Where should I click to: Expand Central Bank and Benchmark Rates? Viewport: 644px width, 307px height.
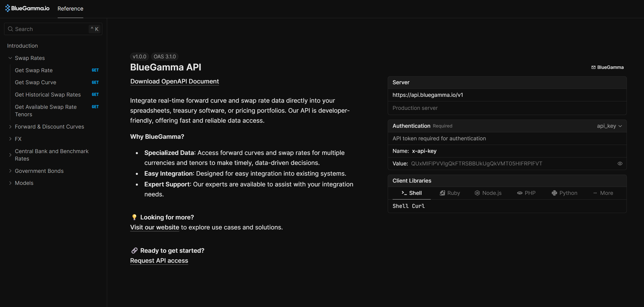point(10,155)
